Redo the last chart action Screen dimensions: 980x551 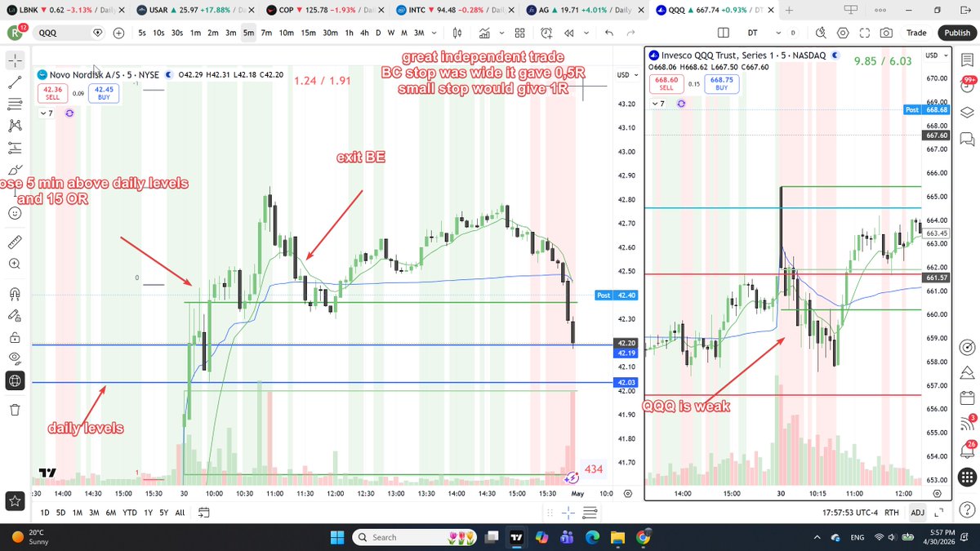coord(630,33)
